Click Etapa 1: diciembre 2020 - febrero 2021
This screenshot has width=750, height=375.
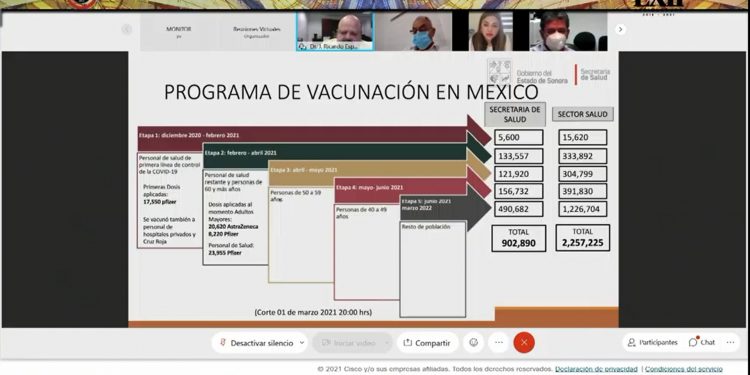point(189,135)
